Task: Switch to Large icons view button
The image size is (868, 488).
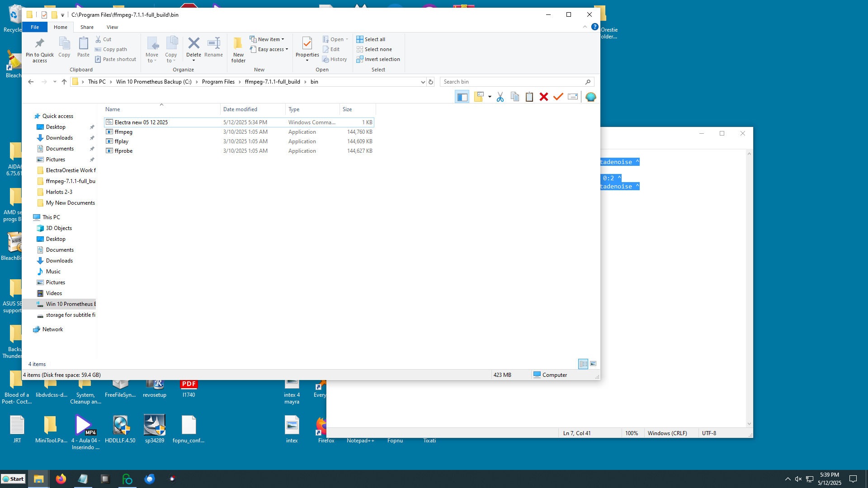Action: (593, 364)
